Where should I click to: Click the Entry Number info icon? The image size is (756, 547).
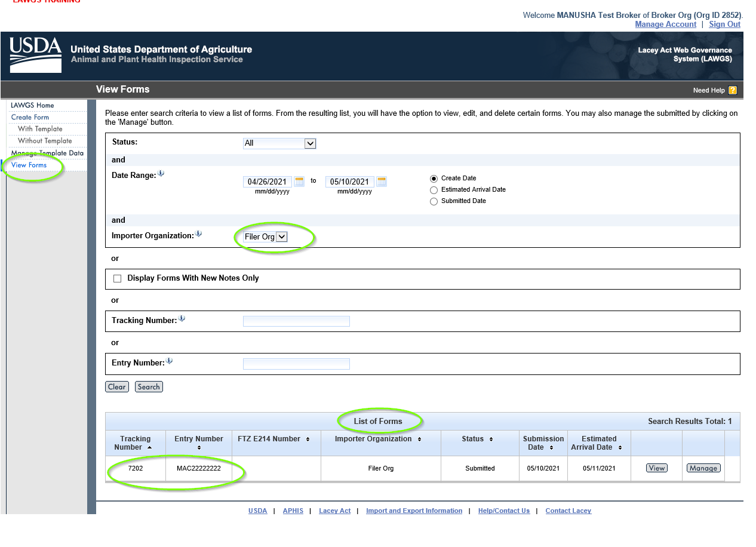click(x=169, y=361)
